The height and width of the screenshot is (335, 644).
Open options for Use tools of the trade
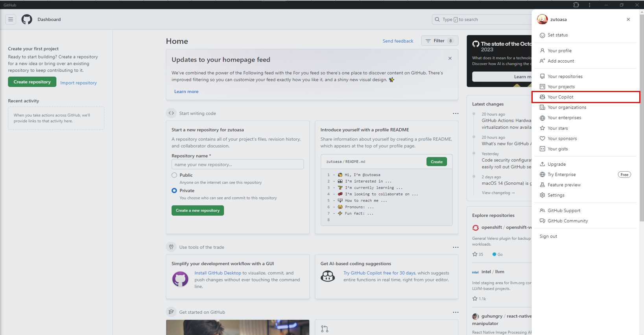(x=456, y=247)
